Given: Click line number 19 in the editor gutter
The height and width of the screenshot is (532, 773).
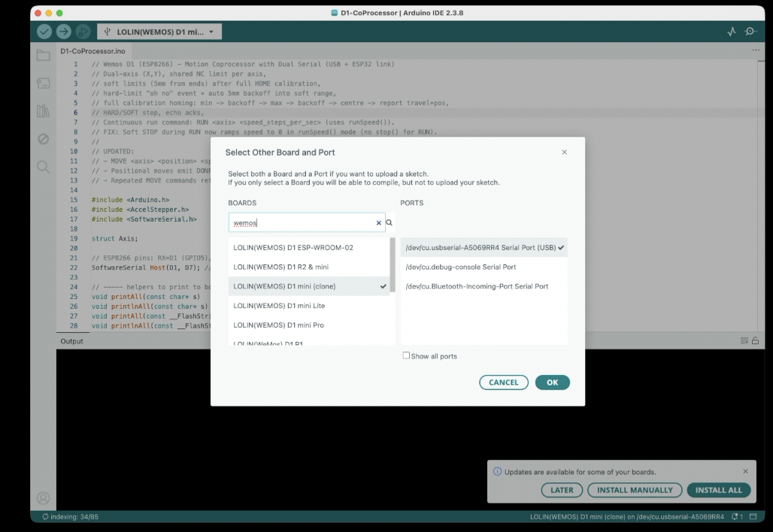Looking at the screenshot, I should pyautogui.click(x=74, y=238).
